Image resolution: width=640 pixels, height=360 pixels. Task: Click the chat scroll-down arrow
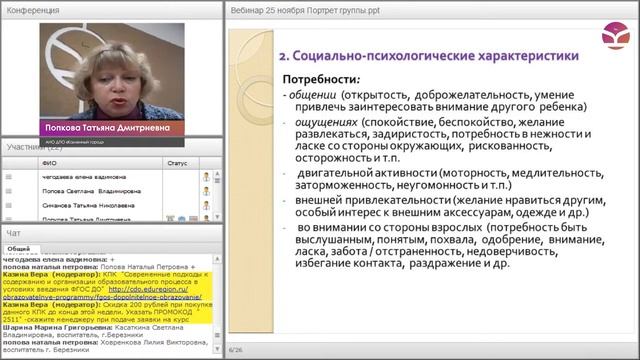click(217, 349)
